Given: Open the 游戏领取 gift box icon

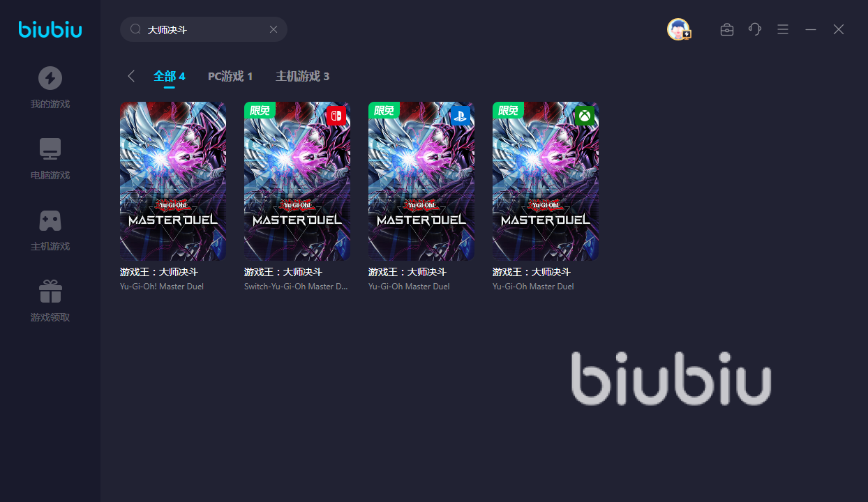Looking at the screenshot, I should pyautogui.click(x=50, y=291).
